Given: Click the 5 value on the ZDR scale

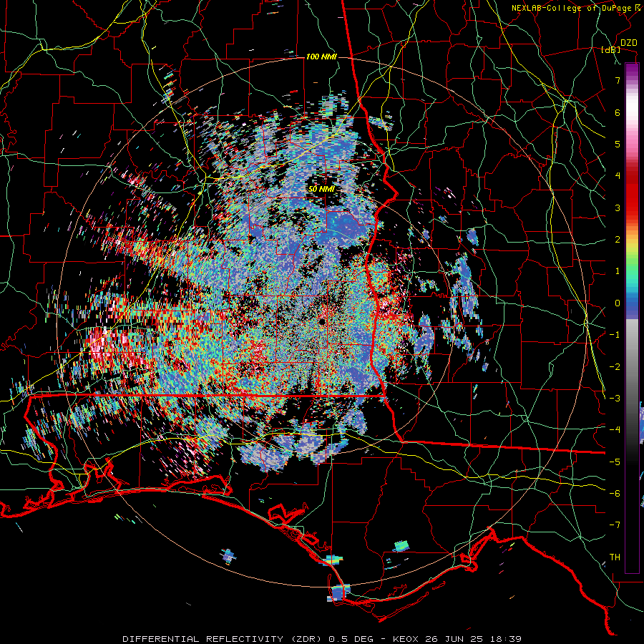Looking at the screenshot, I should [618, 144].
